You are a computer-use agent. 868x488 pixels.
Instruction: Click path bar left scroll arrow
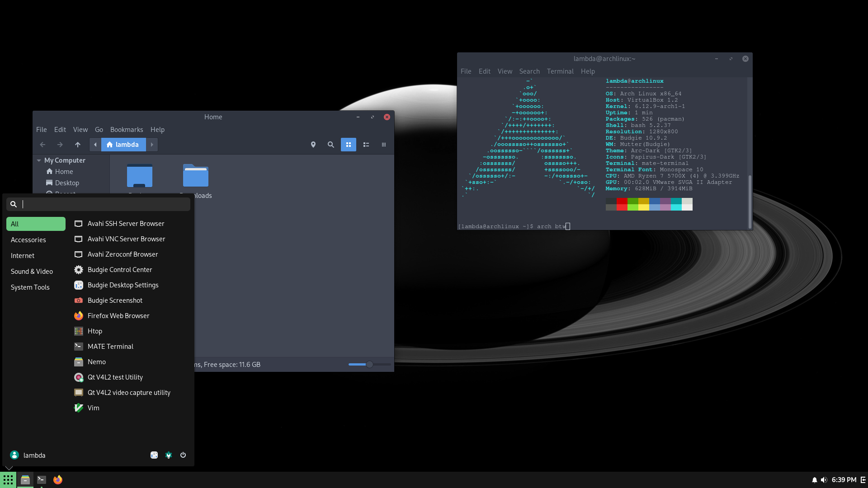pyautogui.click(x=95, y=145)
